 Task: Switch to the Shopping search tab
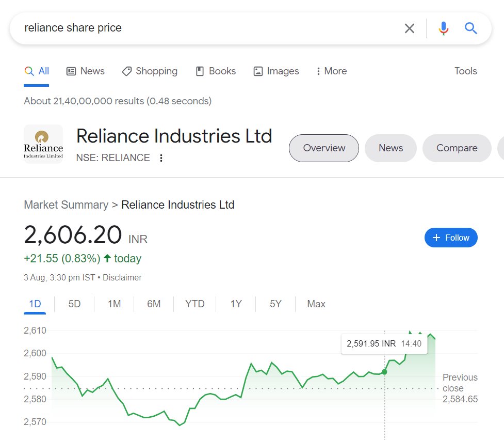[x=150, y=71]
